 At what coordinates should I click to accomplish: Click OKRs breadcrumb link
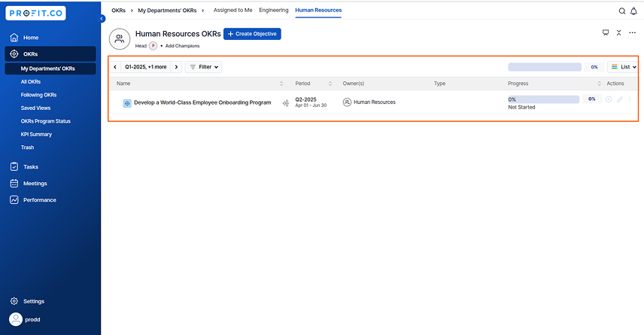(118, 11)
